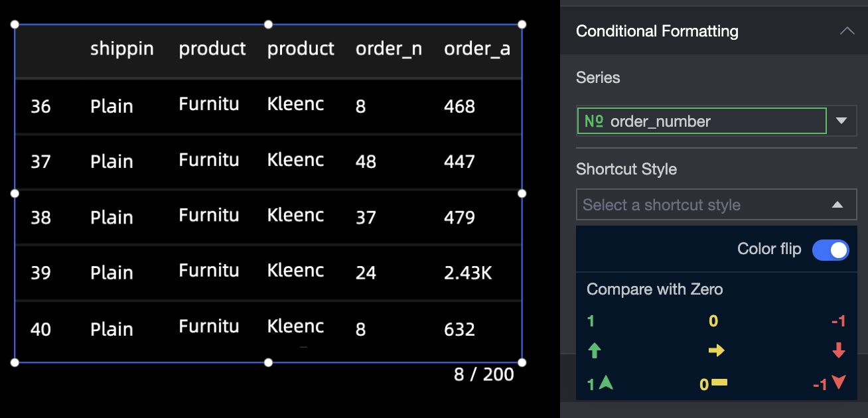Select the red down arrow style
Screen dimensions: 868x418
[x=839, y=351]
